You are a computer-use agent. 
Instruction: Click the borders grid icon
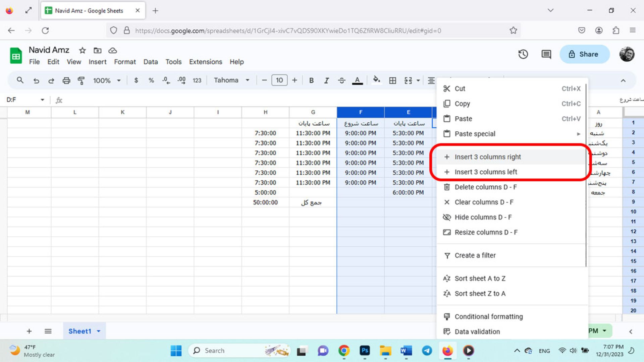click(x=393, y=80)
